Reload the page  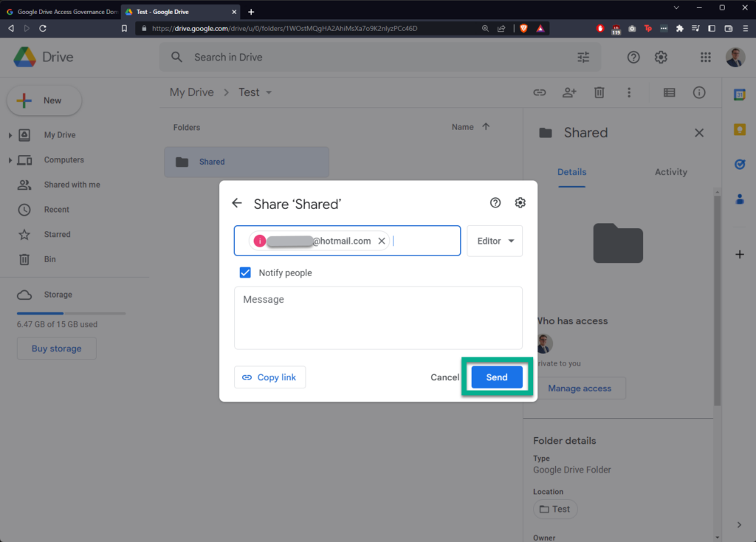pos(42,29)
